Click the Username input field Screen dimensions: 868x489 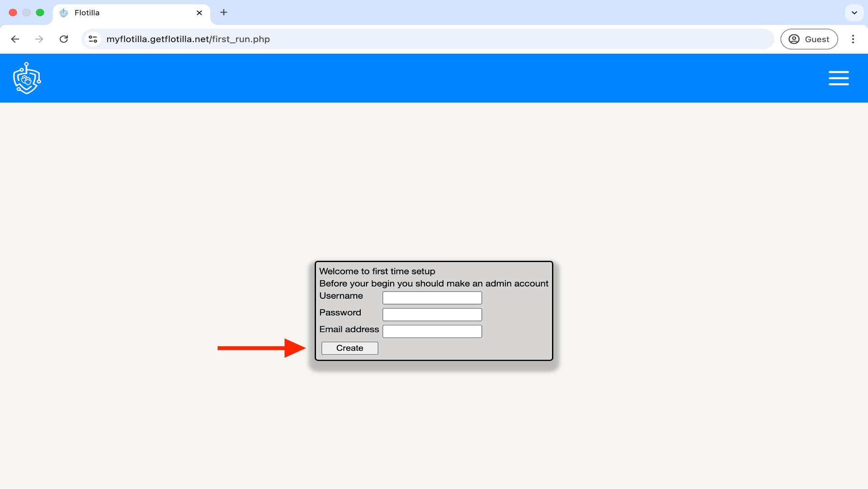tap(432, 298)
